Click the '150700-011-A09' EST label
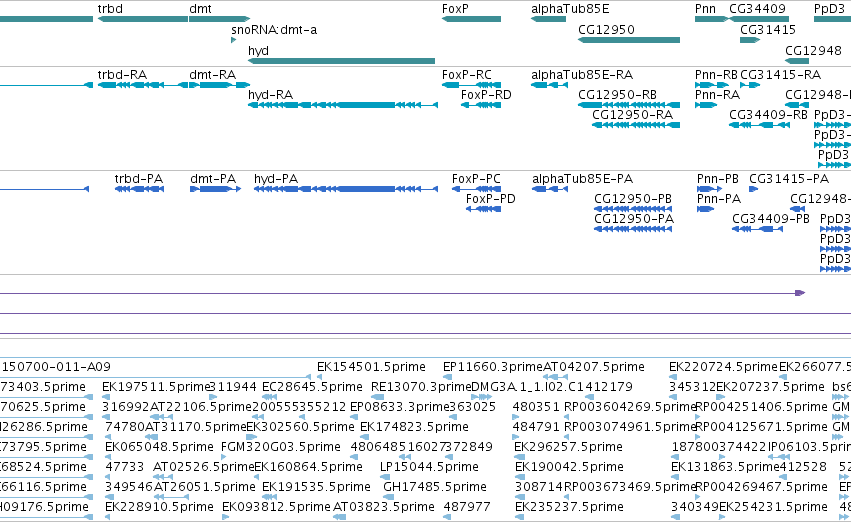Viewport: 851px width, 522px height. (x=55, y=367)
